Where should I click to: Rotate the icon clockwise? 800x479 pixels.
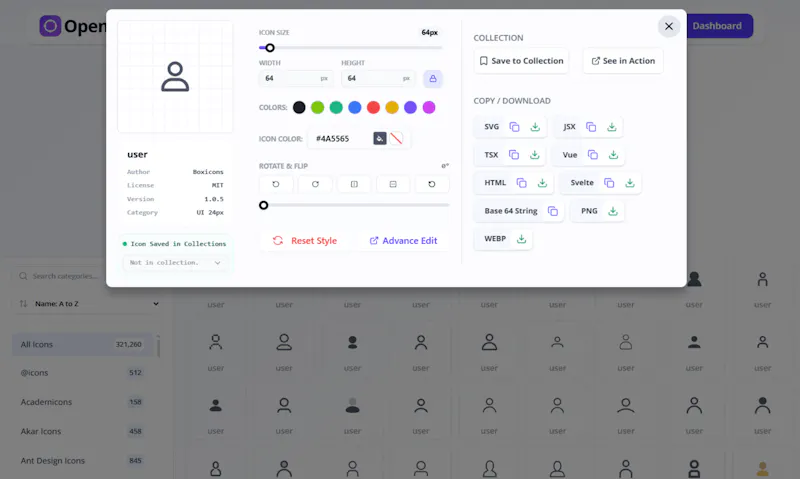click(315, 184)
